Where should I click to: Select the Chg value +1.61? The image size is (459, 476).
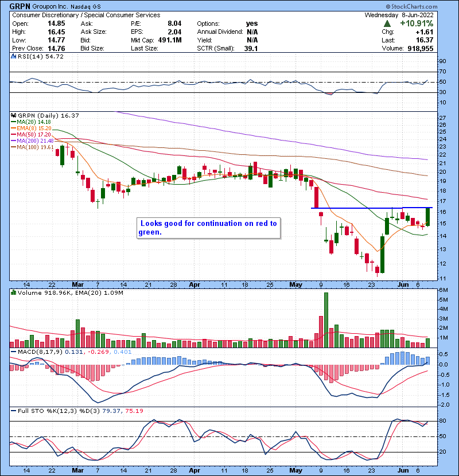click(x=425, y=32)
